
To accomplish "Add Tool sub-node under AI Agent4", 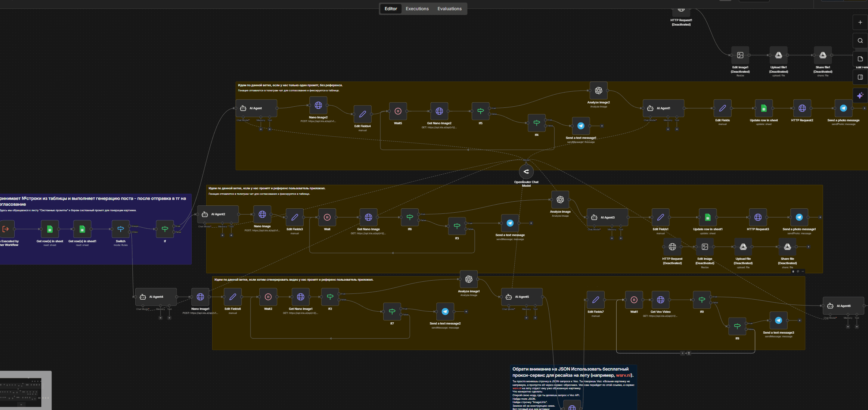I will pyautogui.click(x=169, y=318).
